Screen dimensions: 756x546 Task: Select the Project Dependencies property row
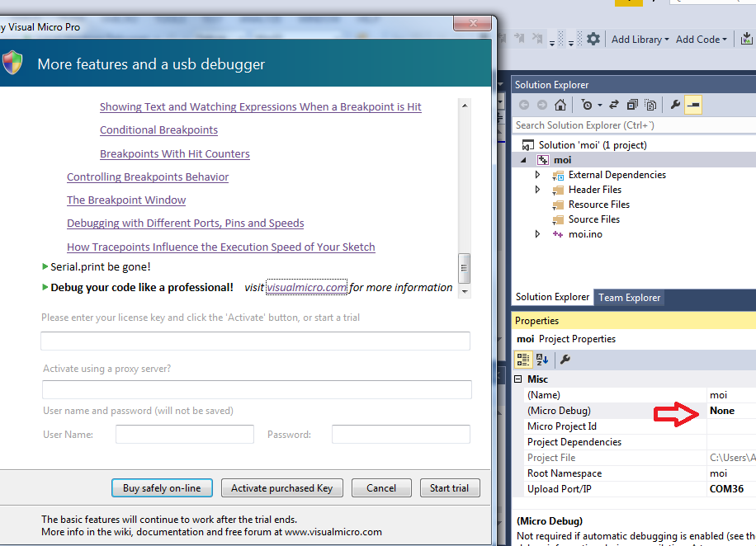coord(640,442)
